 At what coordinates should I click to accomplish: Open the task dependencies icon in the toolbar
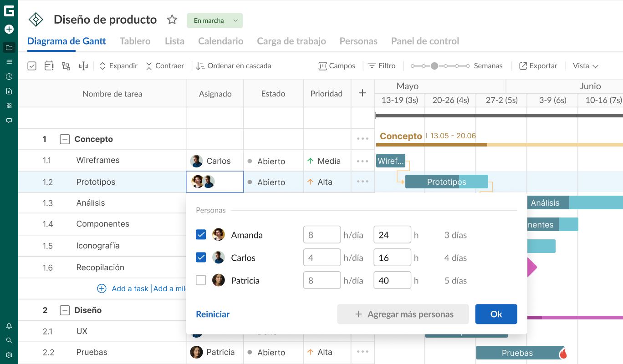(66, 66)
